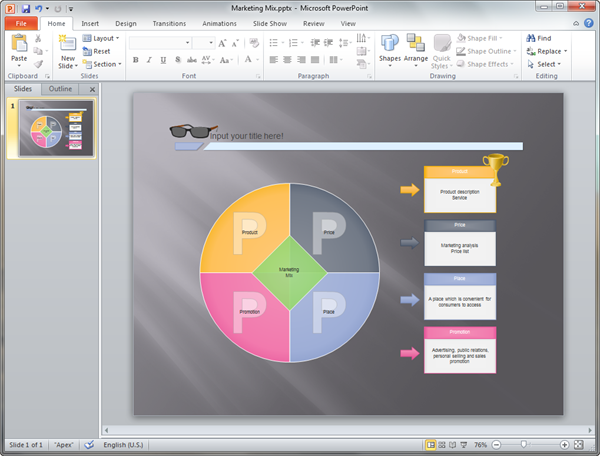Click the Arrange objects icon
Image resolution: width=600 pixels, height=456 pixels.
tap(415, 49)
